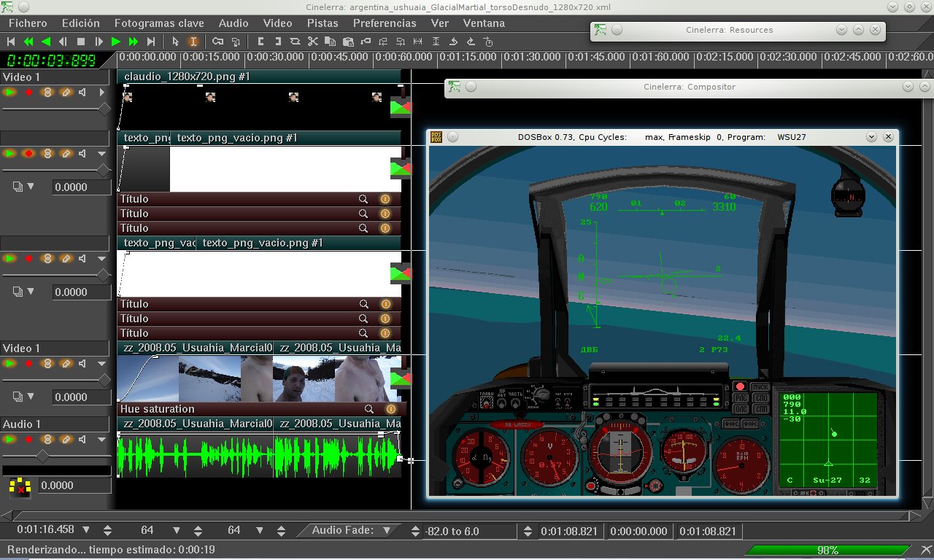Screen dimensions: 934x560
Task: Click the horizontal timeline scrollbar
Action: pos(455,516)
